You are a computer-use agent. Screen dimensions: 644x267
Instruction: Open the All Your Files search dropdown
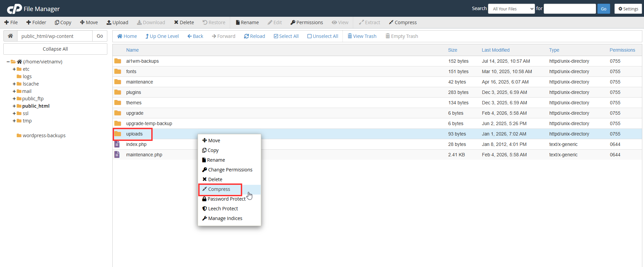coord(512,9)
